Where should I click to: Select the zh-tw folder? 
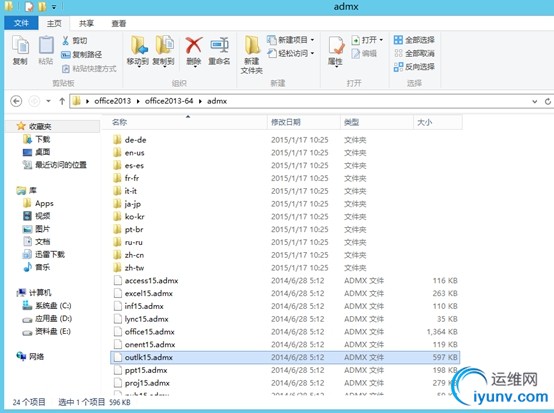[134, 267]
